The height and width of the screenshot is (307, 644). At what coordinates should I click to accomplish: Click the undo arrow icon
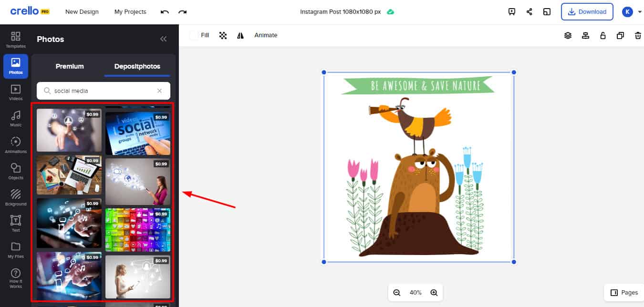tap(165, 12)
